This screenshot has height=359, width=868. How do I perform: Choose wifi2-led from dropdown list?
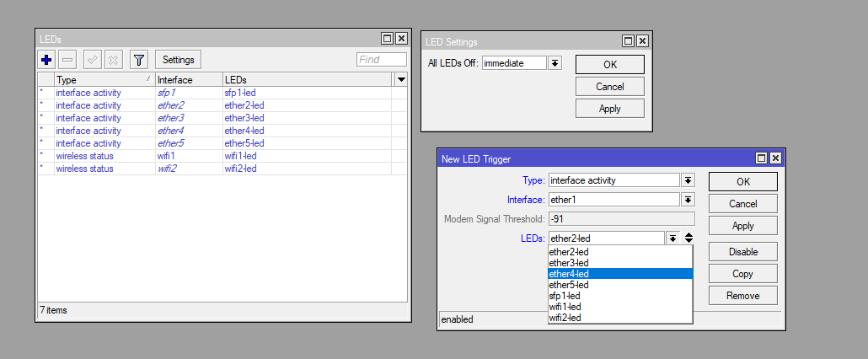[620, 318]
